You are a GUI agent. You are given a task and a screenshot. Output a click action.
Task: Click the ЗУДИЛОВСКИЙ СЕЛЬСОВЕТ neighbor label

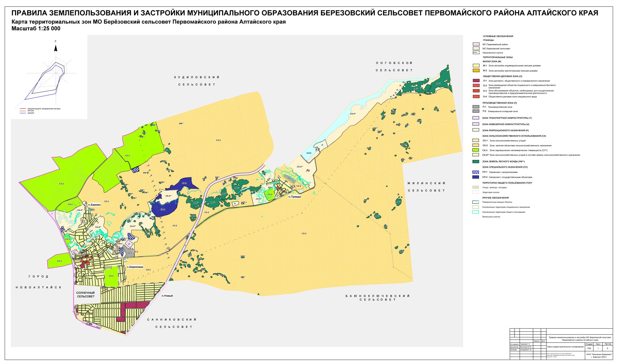197,81
